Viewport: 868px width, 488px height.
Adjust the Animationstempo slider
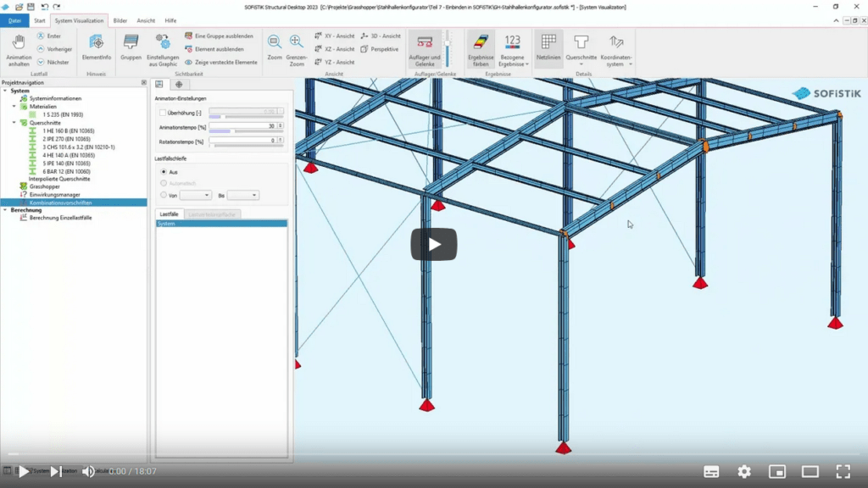coord(220,131)
